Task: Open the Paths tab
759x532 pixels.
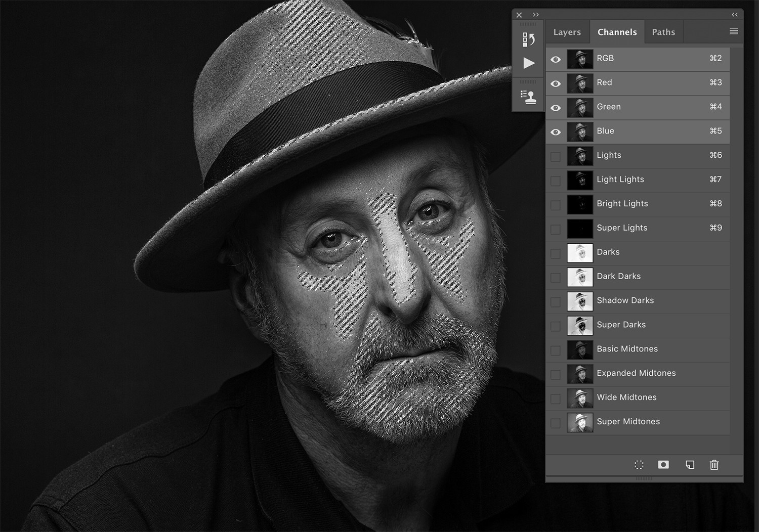Action: pos(663,31)
